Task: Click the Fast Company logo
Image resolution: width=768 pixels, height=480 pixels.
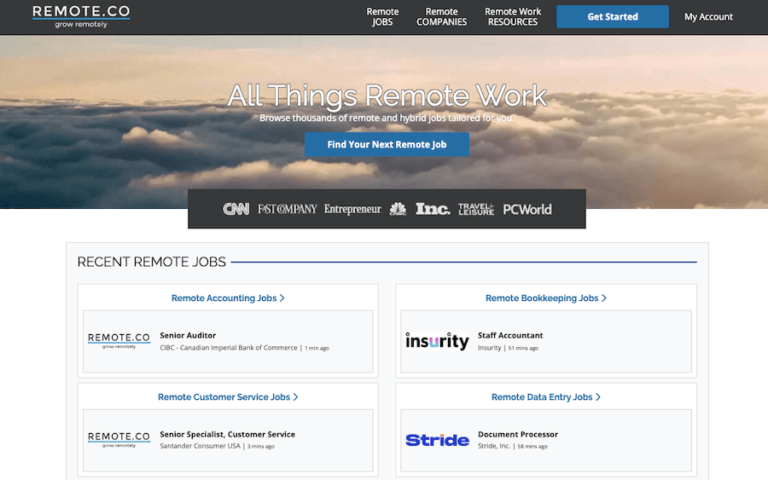Action: pos(288,209)
